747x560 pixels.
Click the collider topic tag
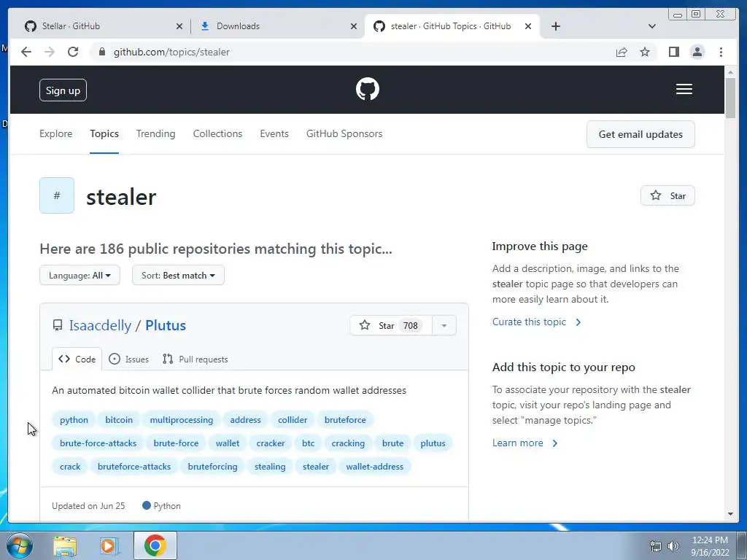coord(293,419)
